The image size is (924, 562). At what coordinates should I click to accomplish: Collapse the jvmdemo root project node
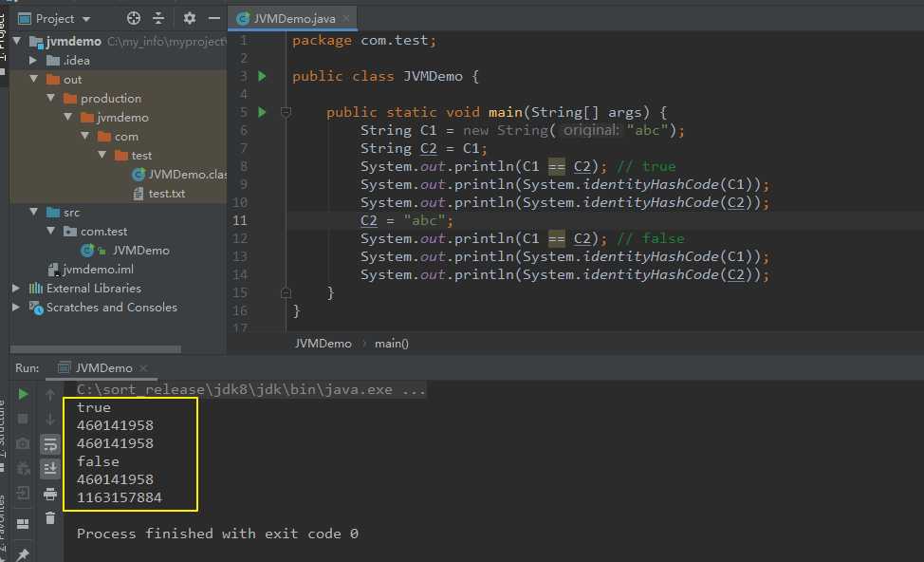17,41
